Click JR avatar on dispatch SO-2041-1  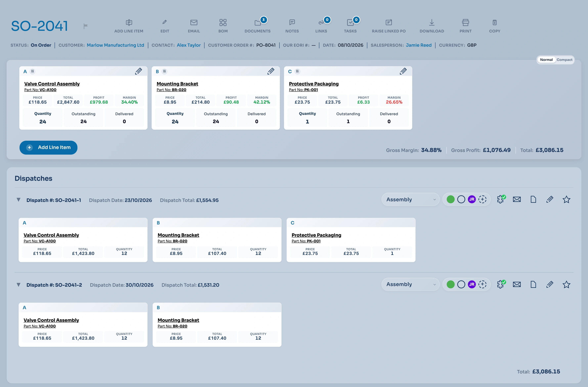(472, 199)
